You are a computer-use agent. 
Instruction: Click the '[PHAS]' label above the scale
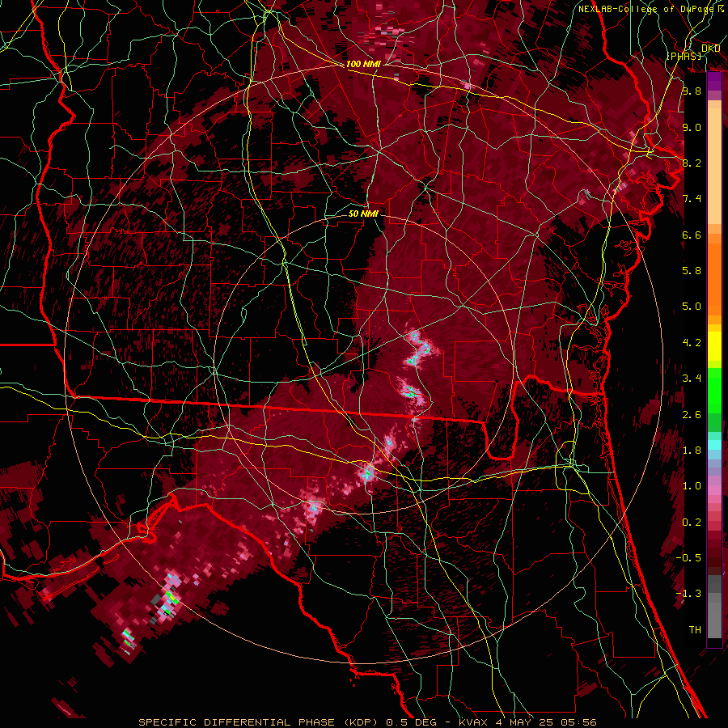684,56
